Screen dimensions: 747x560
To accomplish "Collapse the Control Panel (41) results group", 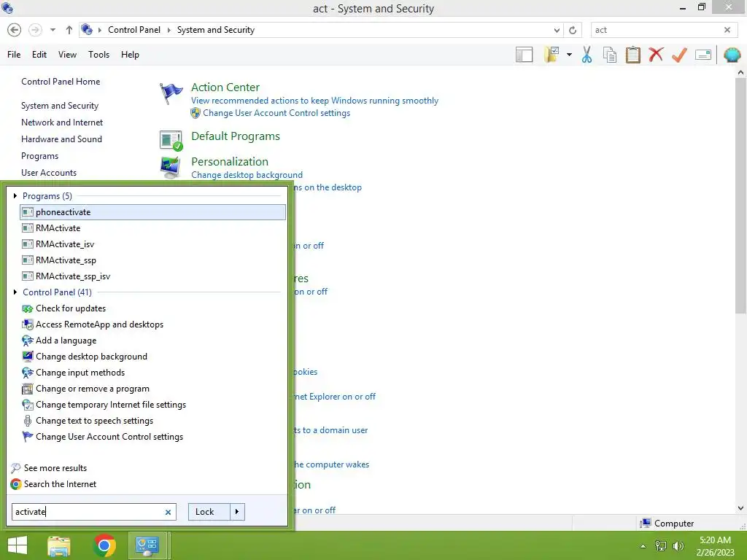I will point(15,292).
